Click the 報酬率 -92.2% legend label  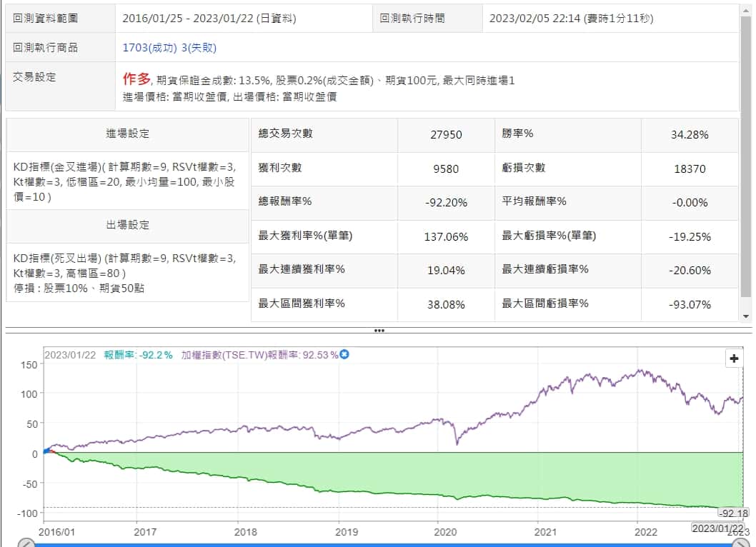(138, 355)
